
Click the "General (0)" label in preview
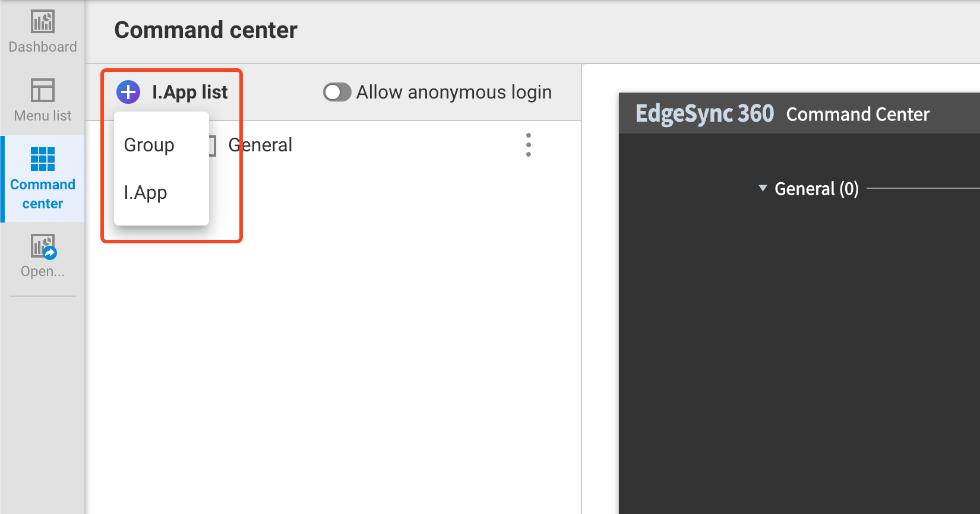pyautogui.click(x=817, y=189)
